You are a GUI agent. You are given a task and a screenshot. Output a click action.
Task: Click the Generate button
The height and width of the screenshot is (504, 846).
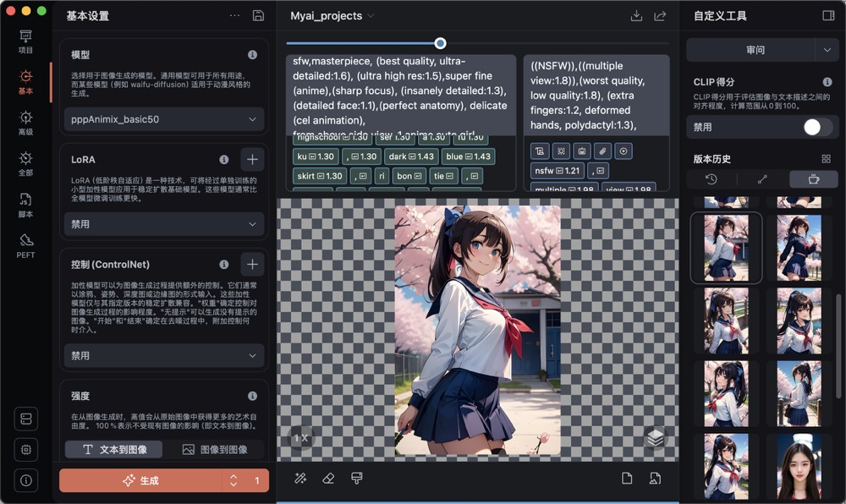click(x=140, y=480)
